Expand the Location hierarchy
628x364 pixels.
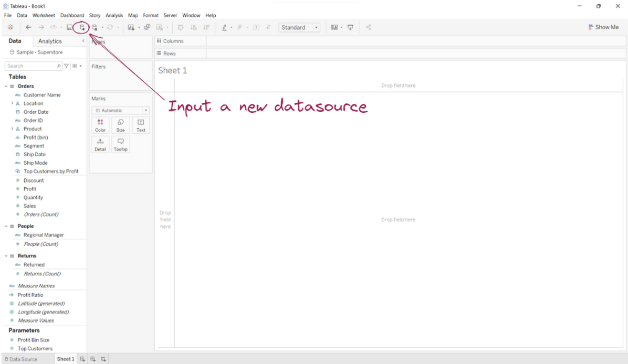click(12, 103)
